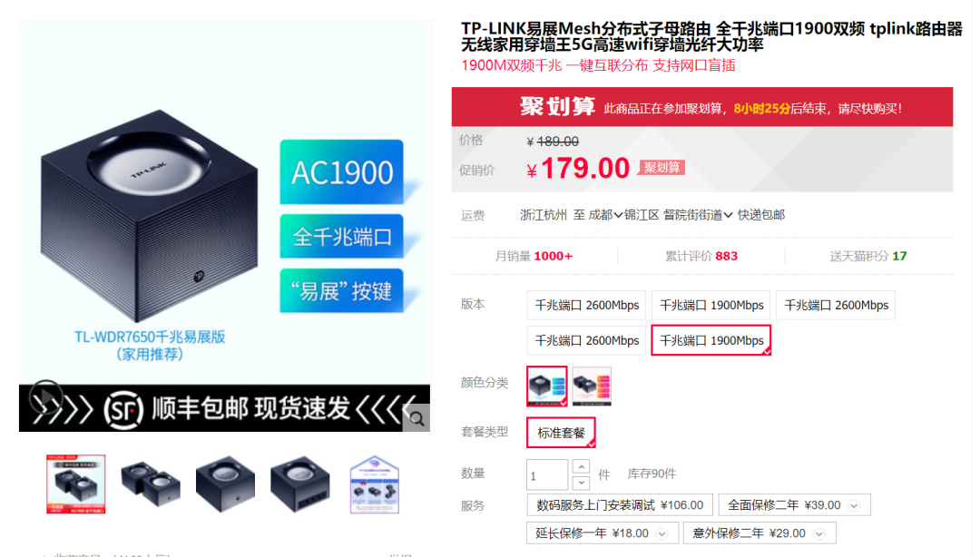
Task: Select the 标准套餐 package type
Action: click(561, 433)
